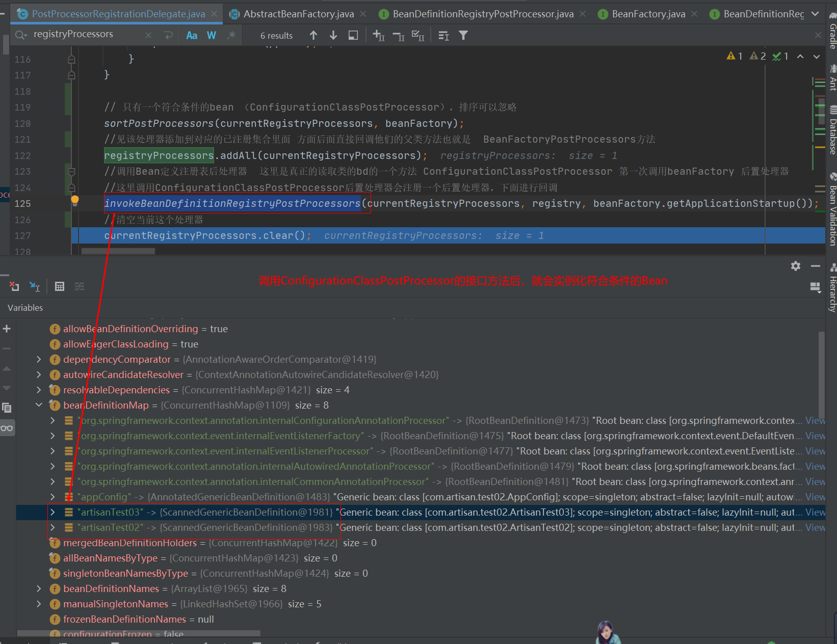The width and height of the screenshot is (837, 644).
Task: Click View link on internalConfigurationAnnotationProcessor row
Action: click(815, 420)
